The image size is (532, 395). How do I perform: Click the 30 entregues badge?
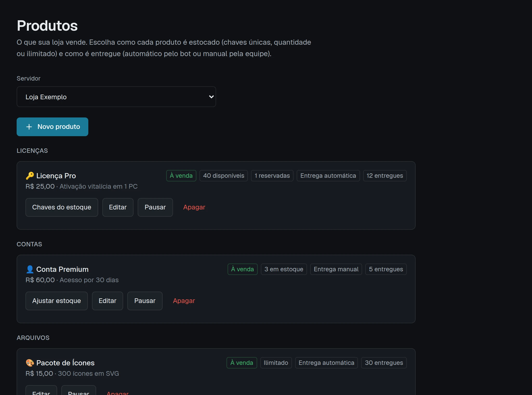point(384,363)
